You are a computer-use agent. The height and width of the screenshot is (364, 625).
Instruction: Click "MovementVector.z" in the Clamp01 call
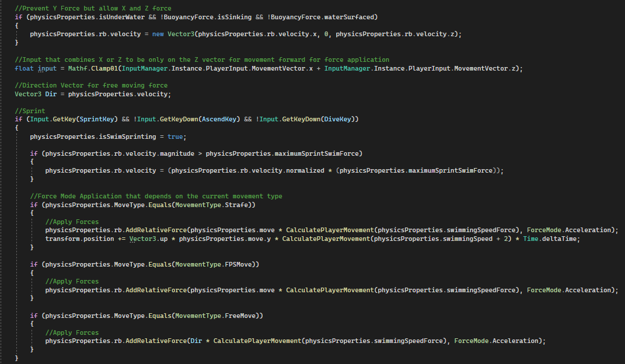(x=485, y=68)
